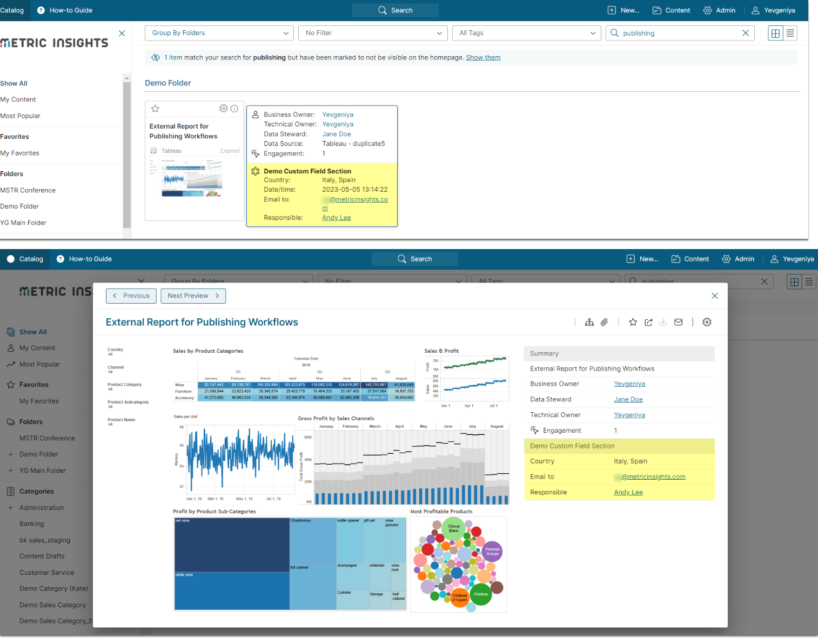
Task: Open the gear settings icon in preview header
Action: point(707,323)
